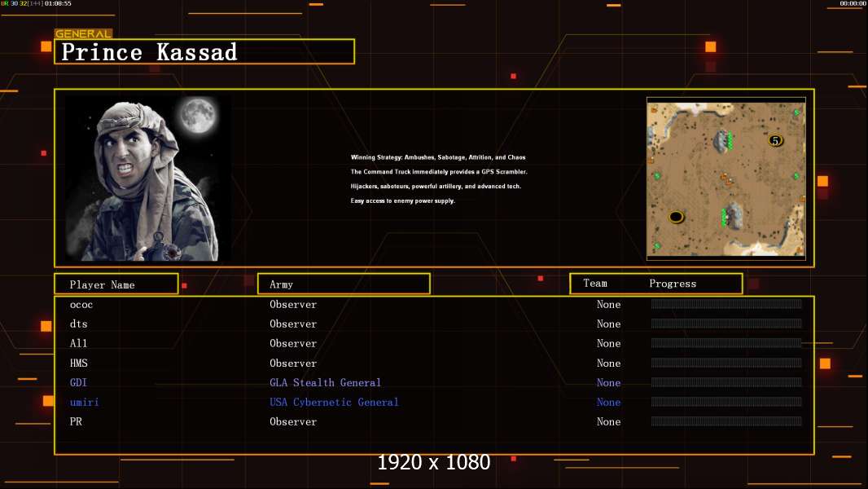The width and height of the screenshot is (868, 489).
Task: Click the Hijackers, saboteurs description line
Action: (x=436, y=186)
